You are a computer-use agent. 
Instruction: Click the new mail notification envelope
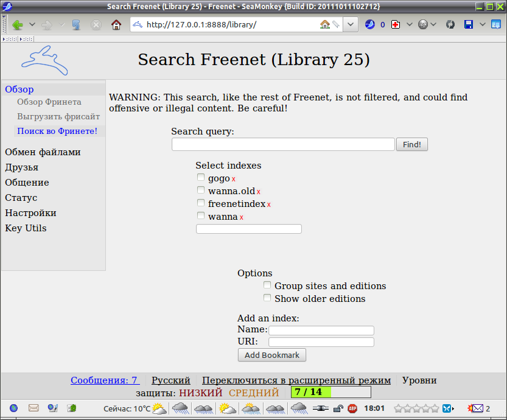coord(475,408)
